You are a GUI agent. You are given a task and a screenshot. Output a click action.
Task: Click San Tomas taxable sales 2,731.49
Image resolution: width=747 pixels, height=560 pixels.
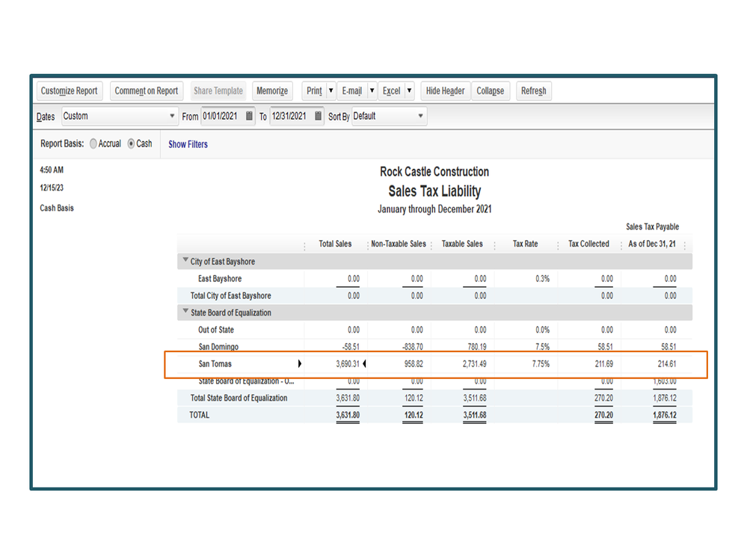[475, 364]
